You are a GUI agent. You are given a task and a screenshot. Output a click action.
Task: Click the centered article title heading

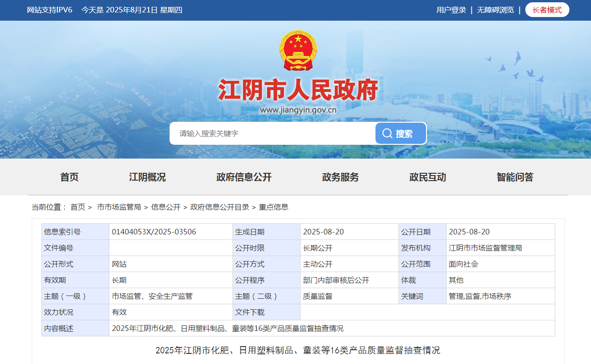pyautogui.click(x=298, y=350)
